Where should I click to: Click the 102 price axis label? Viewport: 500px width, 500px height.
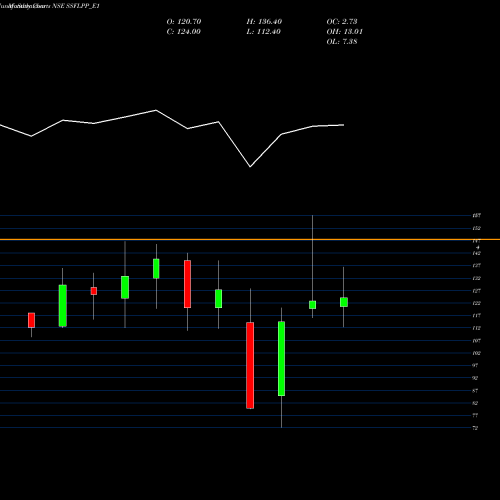tap(477, 353)
